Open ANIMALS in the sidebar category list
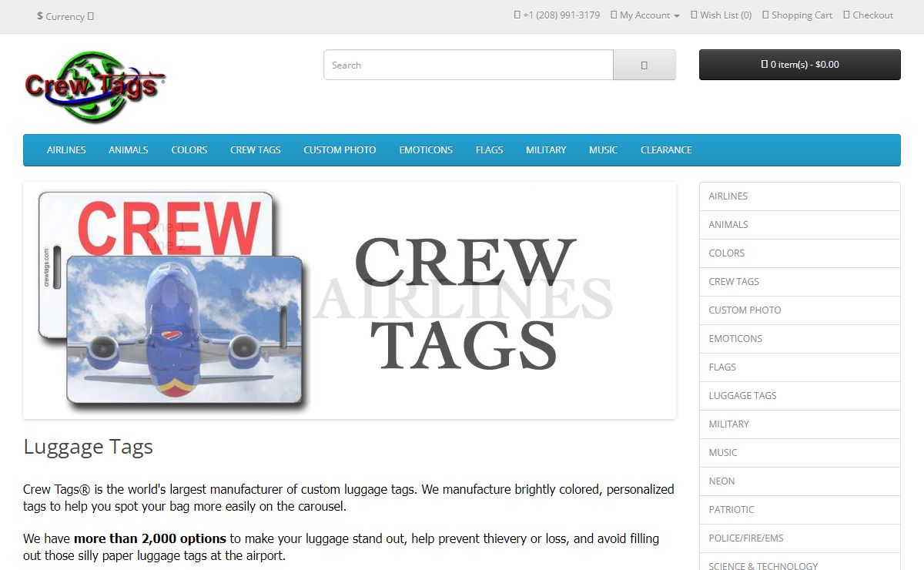 pyautogui.click(x=799, y=225)
